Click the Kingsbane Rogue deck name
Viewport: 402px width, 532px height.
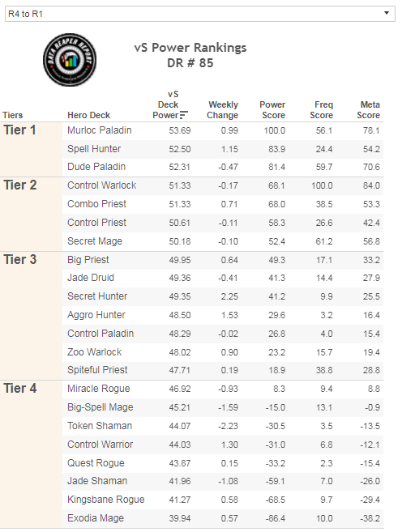tap(106, 500)
